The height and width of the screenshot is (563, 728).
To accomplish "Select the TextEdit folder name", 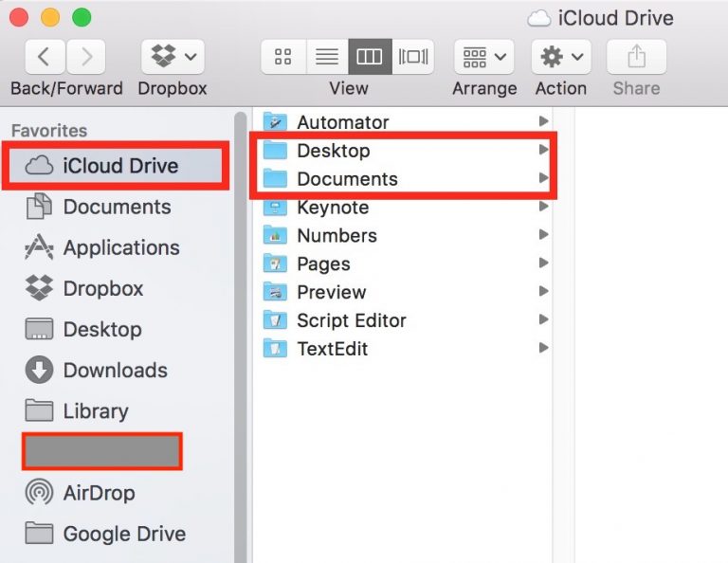I will point(333,349).
